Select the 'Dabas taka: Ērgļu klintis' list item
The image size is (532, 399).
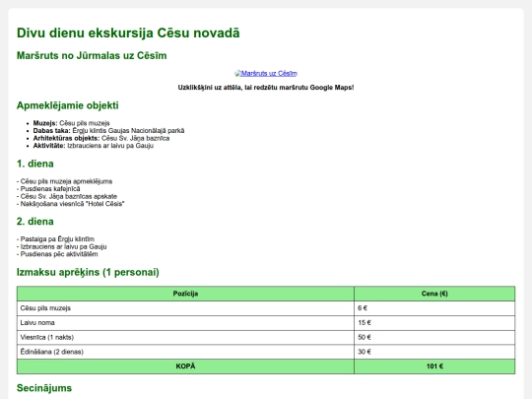click(x=108, y=131)
